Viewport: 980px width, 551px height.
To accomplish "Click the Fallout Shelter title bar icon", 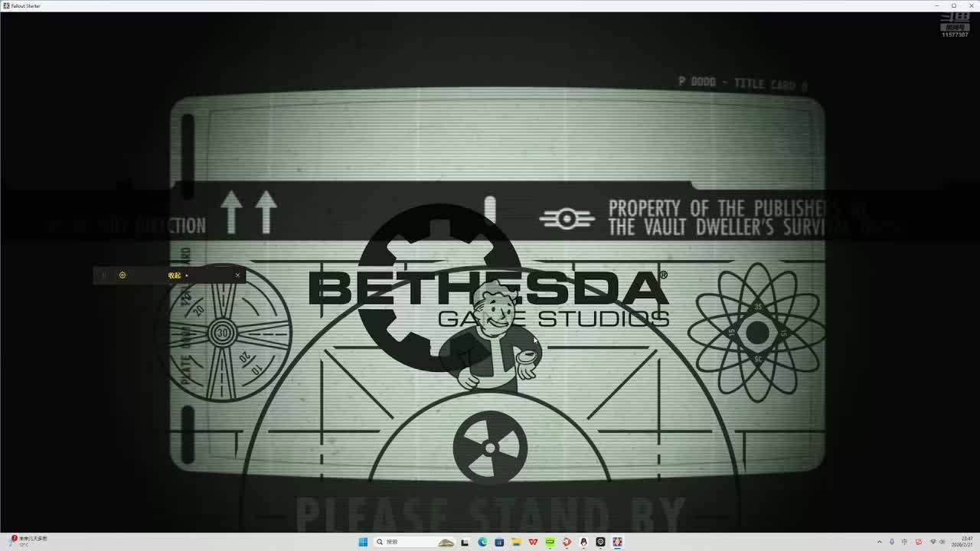I will 6,5.
